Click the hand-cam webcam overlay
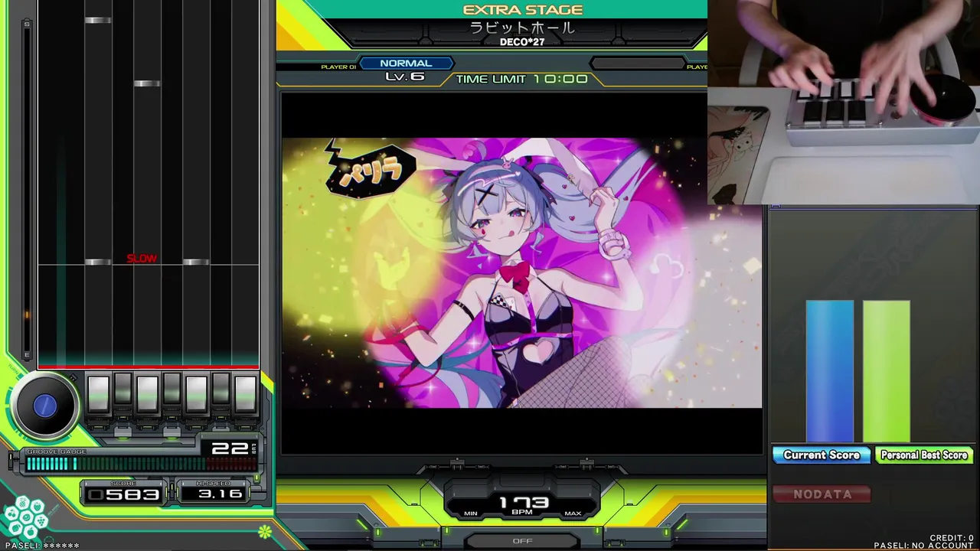Viewport: 980px width, 551px height. point(844,103)
